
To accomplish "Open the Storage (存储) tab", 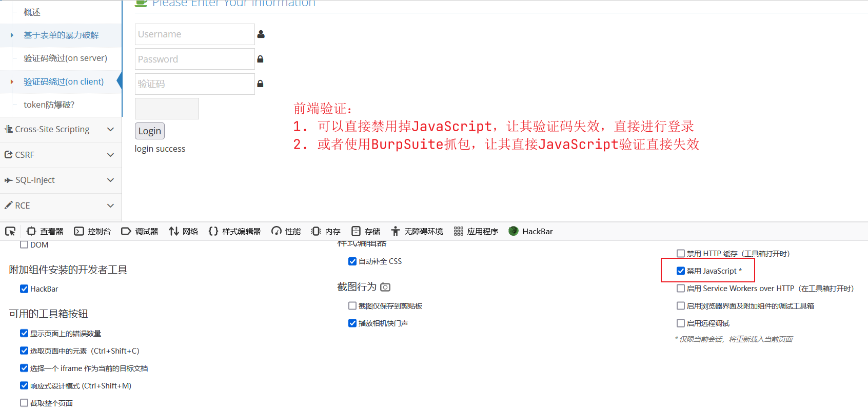I will (366, 231).
